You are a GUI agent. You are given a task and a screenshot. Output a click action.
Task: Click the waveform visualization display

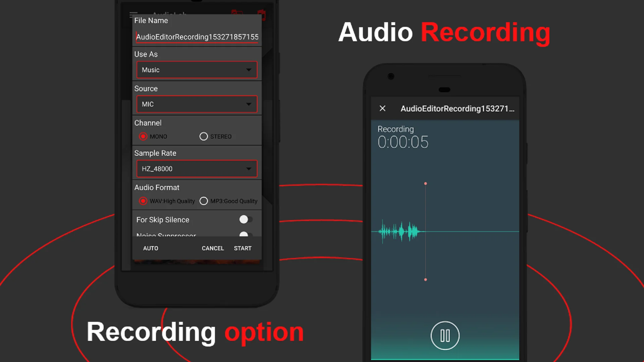tap(444, 230)
